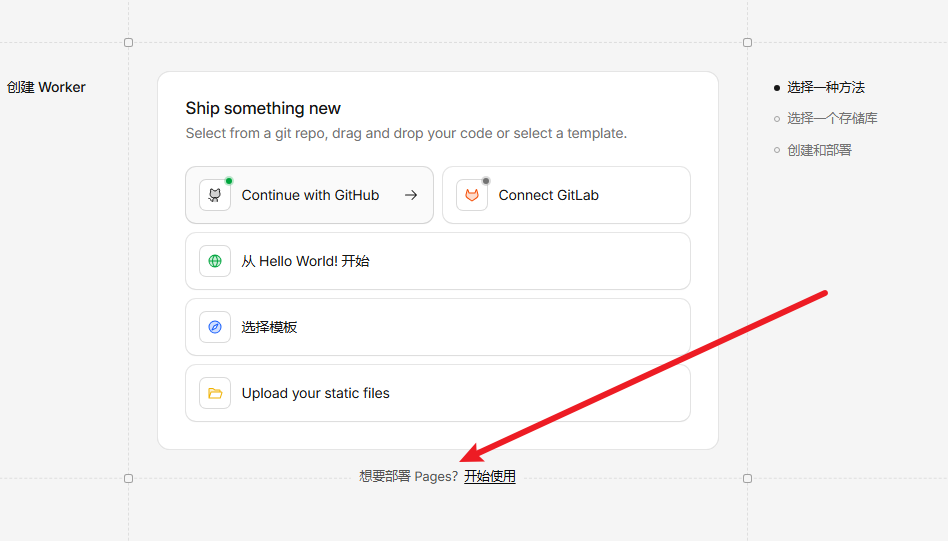Jump to the 创建和部署 step label
948x541 pixels.
tap(819, 150)
